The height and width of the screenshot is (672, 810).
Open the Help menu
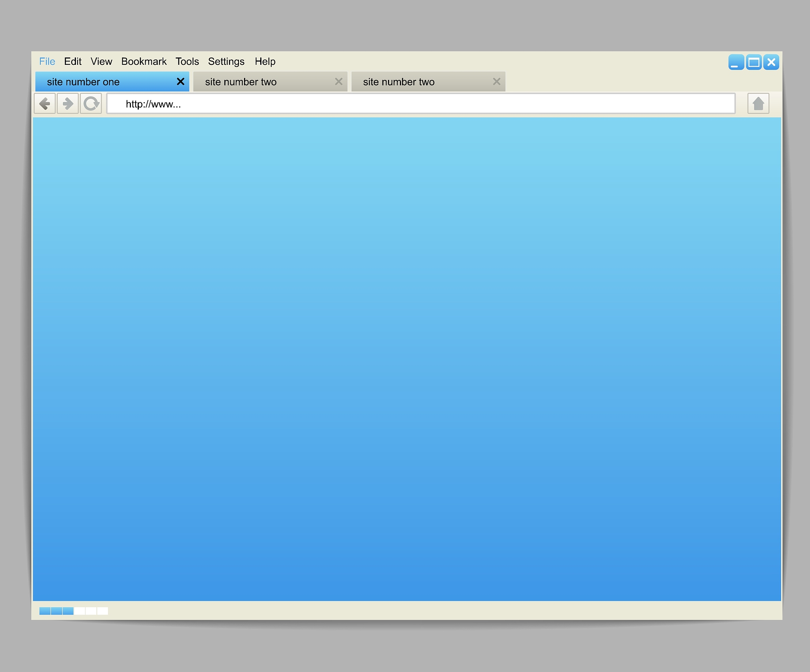tap(265, 61)
